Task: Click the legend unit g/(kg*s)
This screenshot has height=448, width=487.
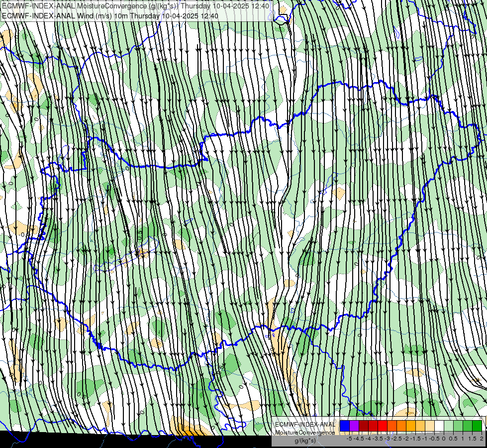Action: tap(305, 441)
